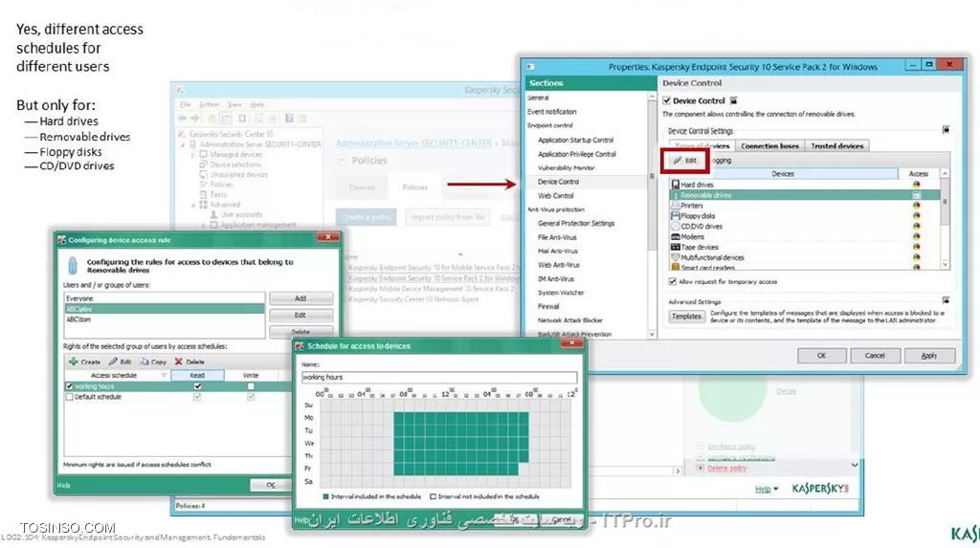Screen dimensions: 980x548
Task: Click the forward arrow in Security Center toolbar
Action: click(x=195, y=119)
